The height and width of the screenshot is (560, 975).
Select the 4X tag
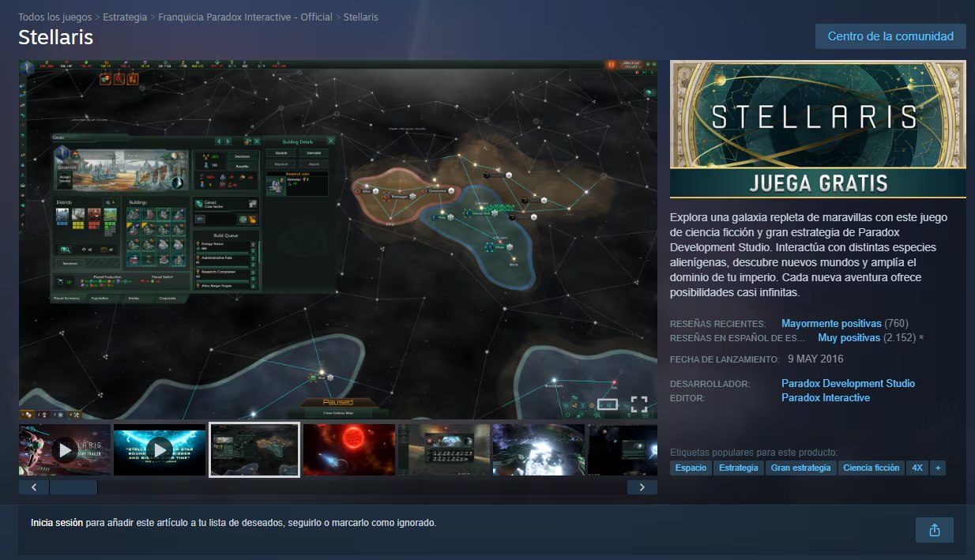click(917, 468)
